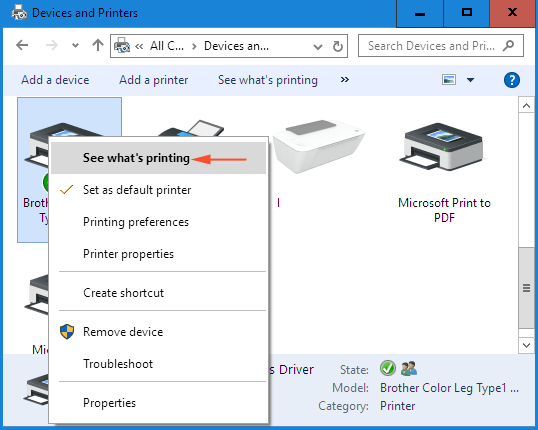Screen dimensions: 538x430
Task: Show more toolbar commands chevron
Action: tap(344, 80)
